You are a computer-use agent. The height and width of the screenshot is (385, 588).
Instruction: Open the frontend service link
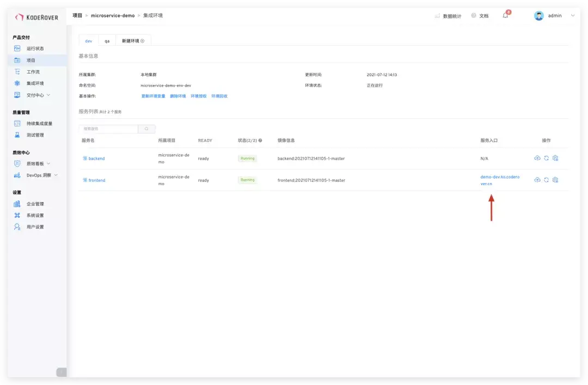96,180
